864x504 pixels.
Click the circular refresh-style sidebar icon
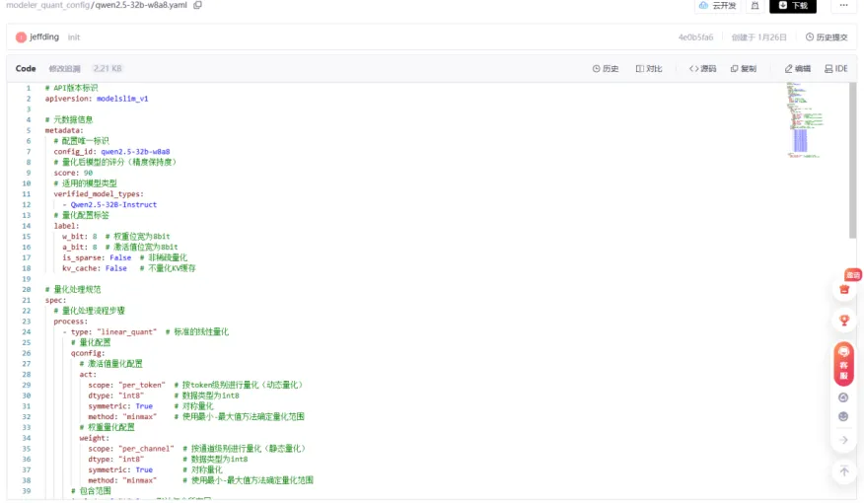[x=843, y=397]
